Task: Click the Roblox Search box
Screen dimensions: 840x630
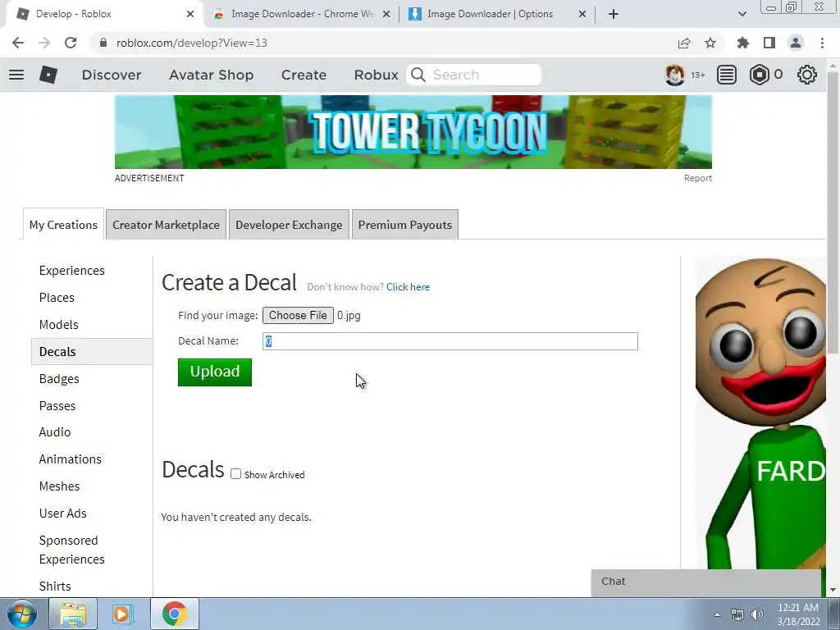Action: [473, 75]
